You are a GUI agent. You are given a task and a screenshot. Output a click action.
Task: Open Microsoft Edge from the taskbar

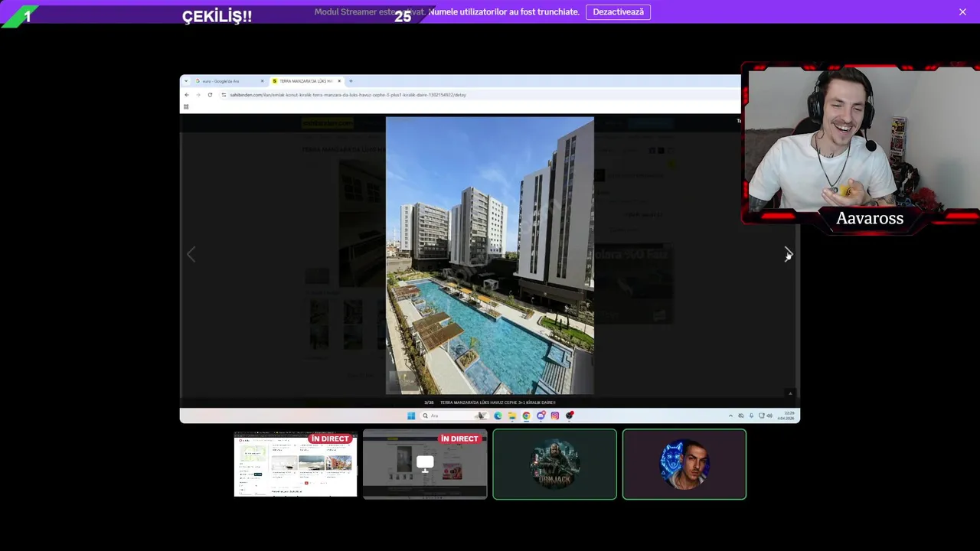tap(498, 416)
